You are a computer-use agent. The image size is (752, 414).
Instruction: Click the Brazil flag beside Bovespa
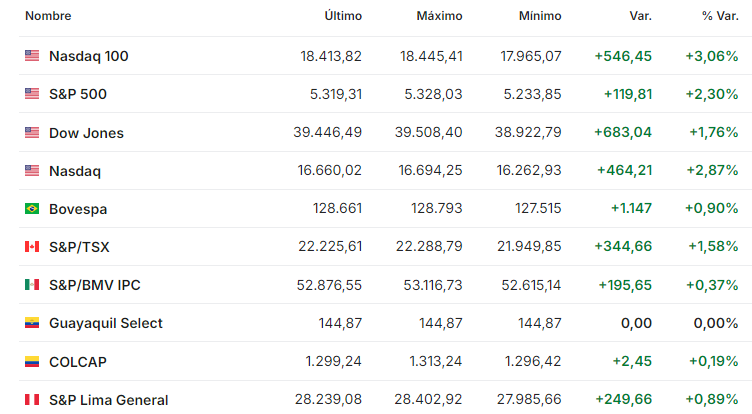tap(32, 209)
